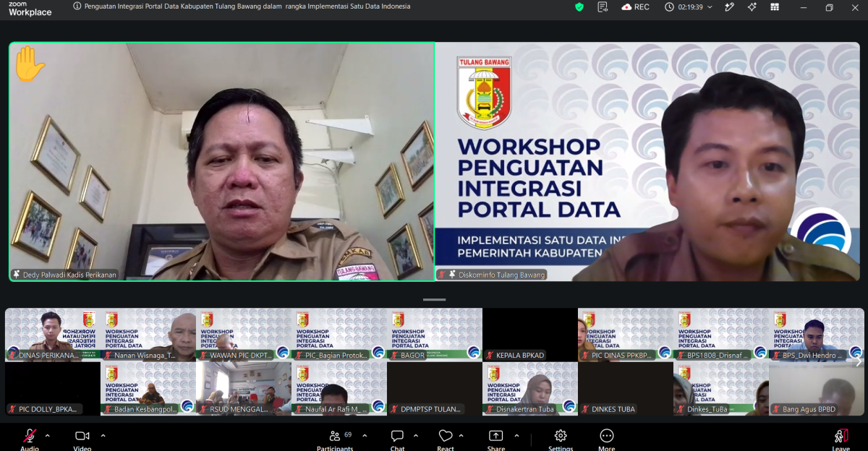The height and width of the screenshot is (451, 868).
Task: Select DINKES TUBA participant tile
Action: (626, 389)
